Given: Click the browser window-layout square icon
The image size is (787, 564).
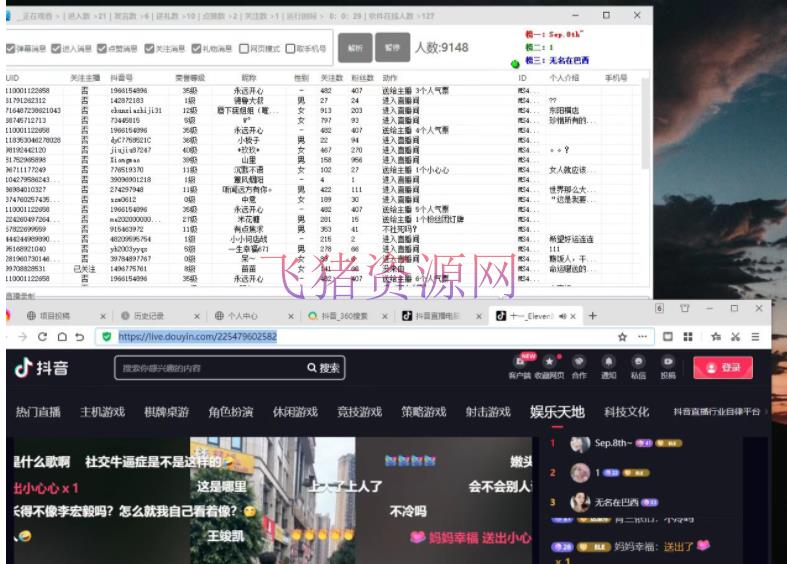Looking at the screenshot, I should [x=668, y=337].
